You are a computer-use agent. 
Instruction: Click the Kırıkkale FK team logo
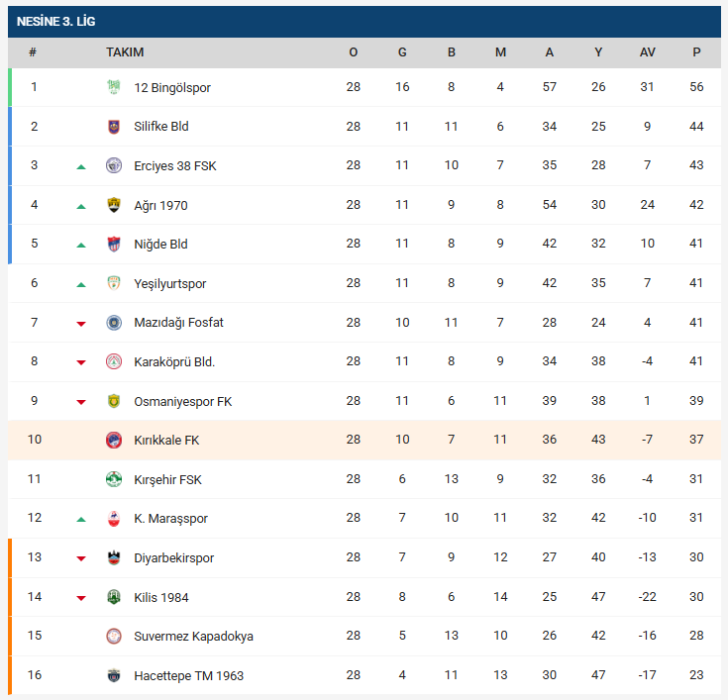[x=113, y=440]
